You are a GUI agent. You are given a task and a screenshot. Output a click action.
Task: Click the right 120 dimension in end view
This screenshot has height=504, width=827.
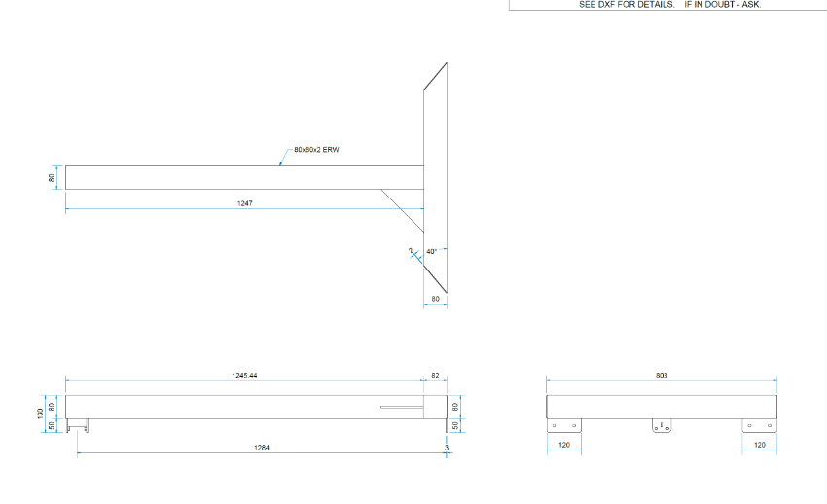click(x=759, y=445)
